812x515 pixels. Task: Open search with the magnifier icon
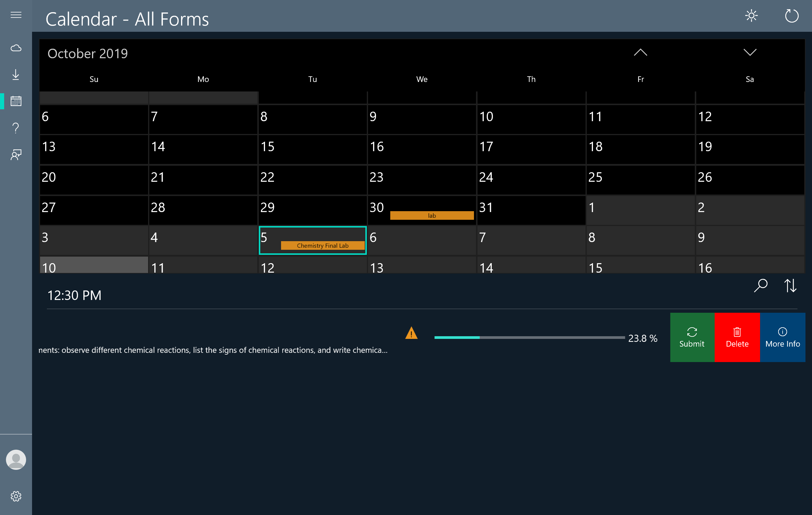pos(760,285)
